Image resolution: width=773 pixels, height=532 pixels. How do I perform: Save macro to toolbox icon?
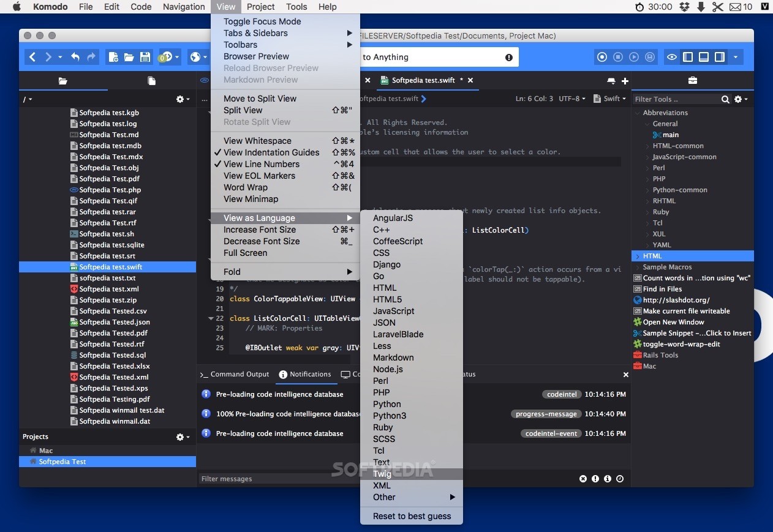(650, 57)
